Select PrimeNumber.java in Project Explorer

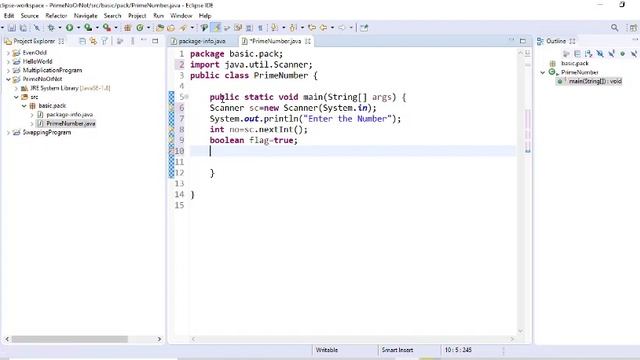point(71,124)
